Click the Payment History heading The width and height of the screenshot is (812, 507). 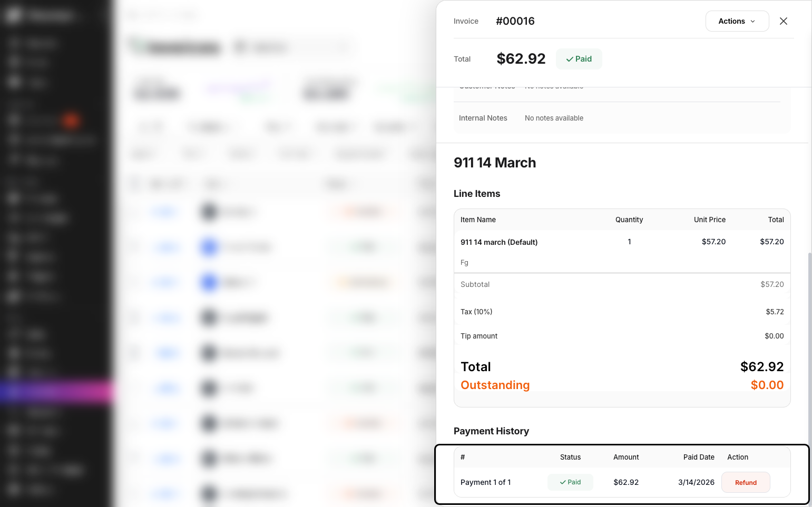pyautogui.click(x=491, y=431)
